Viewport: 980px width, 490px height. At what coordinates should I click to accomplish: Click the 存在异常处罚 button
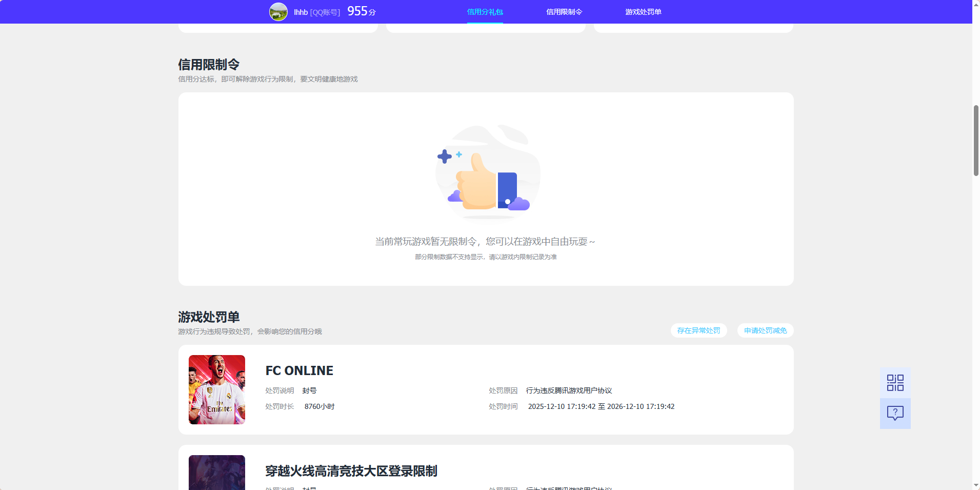click(x=698, y=330)
